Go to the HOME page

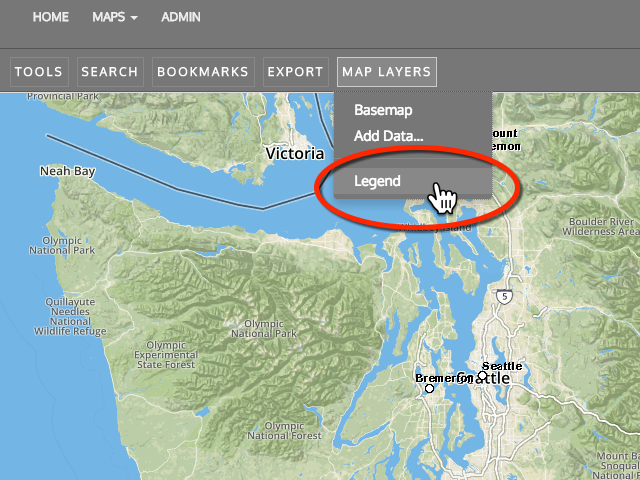(51, 18)
